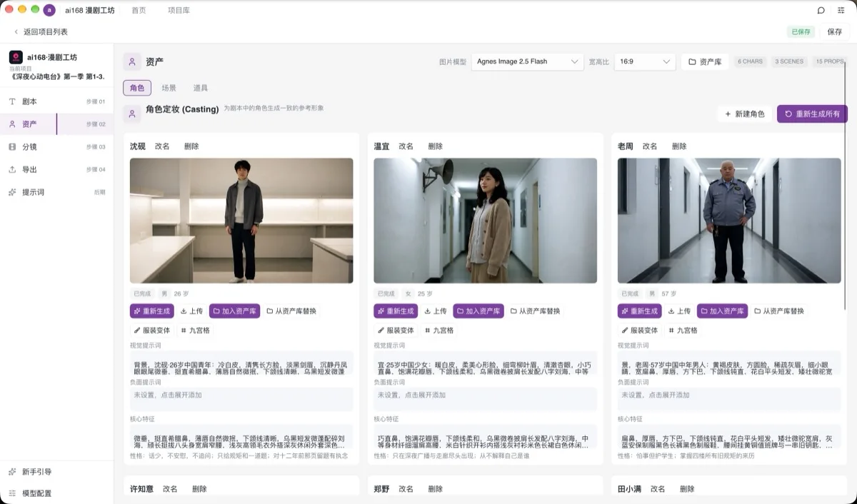This screenshot has height=504, width=857.
Task: Switch to the 角色 tab
Action: [x=137, y=88]
